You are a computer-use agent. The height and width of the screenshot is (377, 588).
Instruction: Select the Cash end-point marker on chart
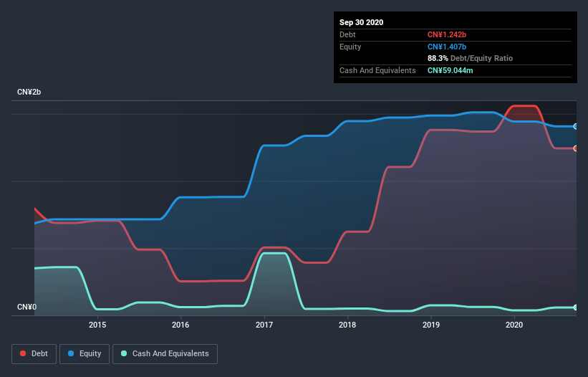pos(576,307)
